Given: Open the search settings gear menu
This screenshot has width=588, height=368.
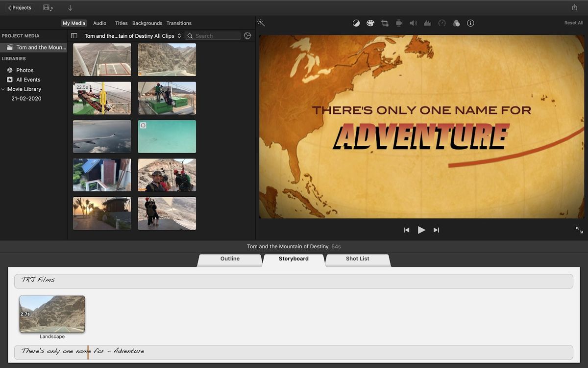Looking at the screenshot, I should pos(247,35).
